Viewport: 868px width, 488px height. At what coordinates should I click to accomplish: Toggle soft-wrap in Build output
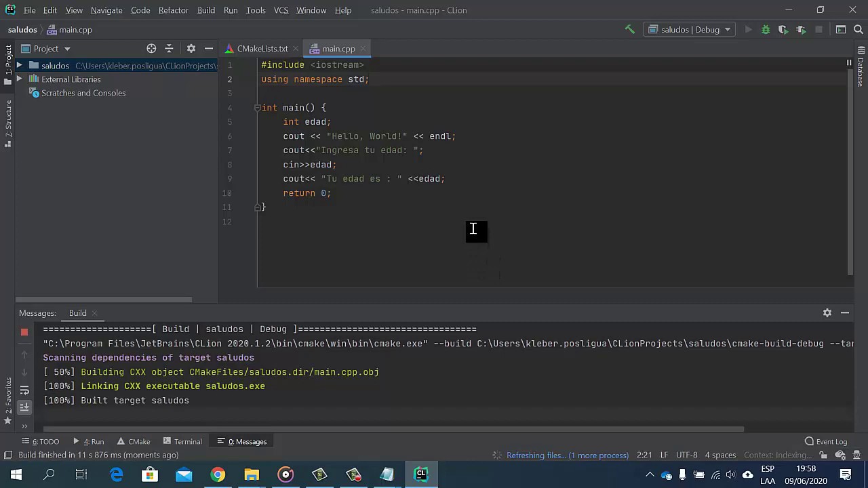click(x=24, y=390)
